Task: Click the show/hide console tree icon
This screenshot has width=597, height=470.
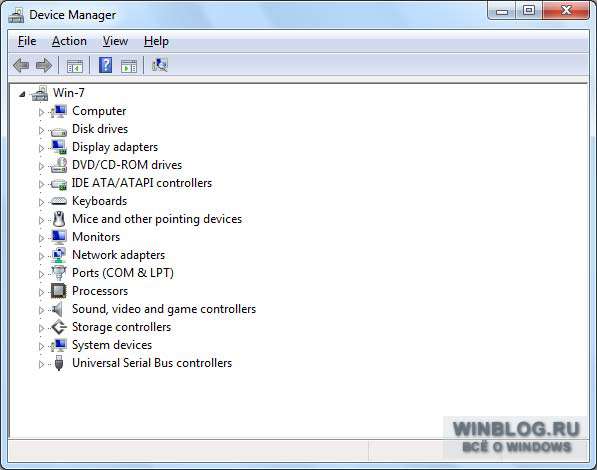Action: (75, 66)
